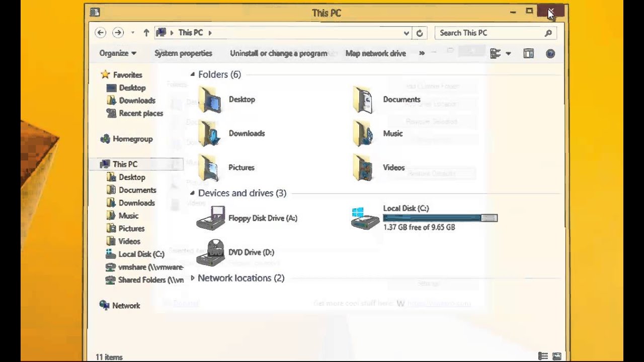Open the Organize menu
This screenshot has width=644, height=362.
(x=118, y=53)
